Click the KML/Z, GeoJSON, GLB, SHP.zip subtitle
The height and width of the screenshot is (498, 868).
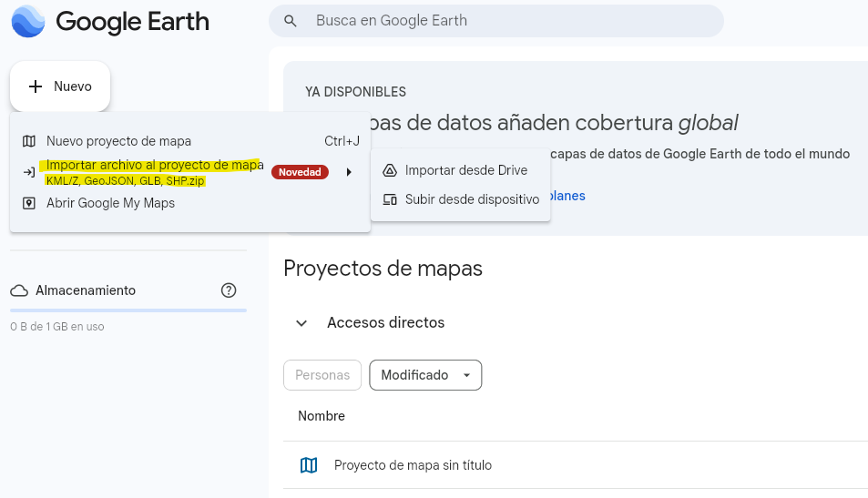point(125,181)
